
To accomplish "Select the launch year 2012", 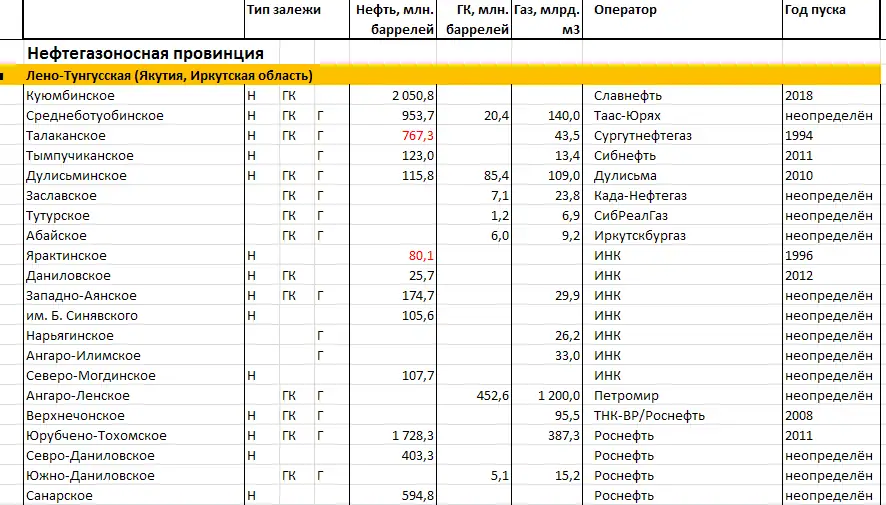I will [798, 276].
